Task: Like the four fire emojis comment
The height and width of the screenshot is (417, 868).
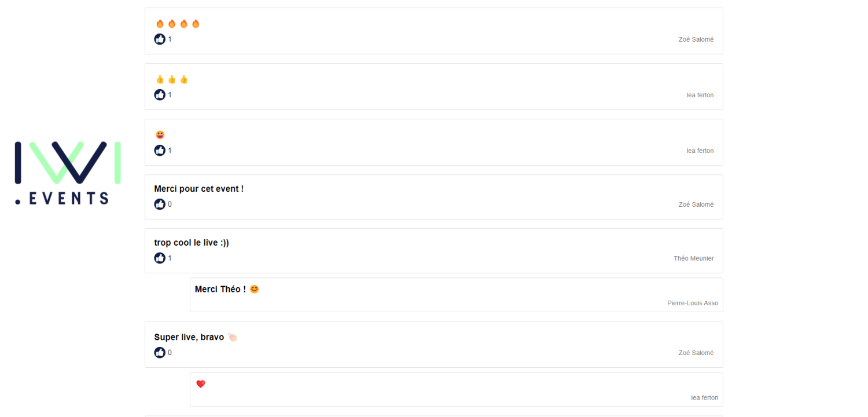Action: pyautogui.click(x=160, y=39)
